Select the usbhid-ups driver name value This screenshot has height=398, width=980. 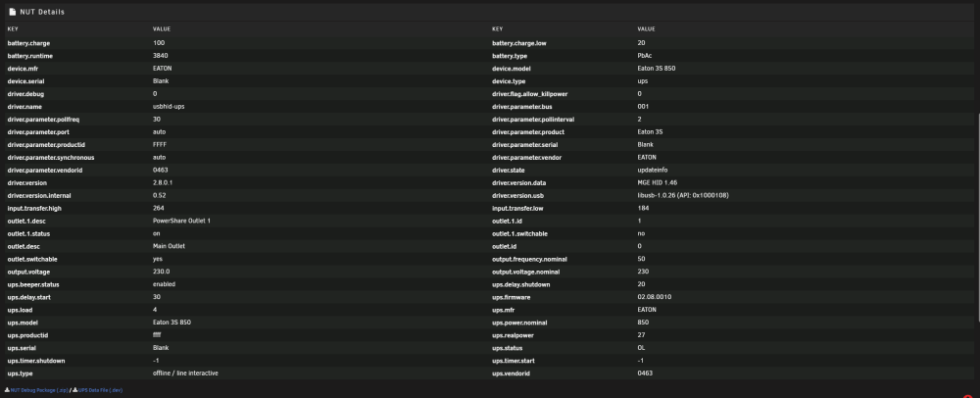[169, 106]
